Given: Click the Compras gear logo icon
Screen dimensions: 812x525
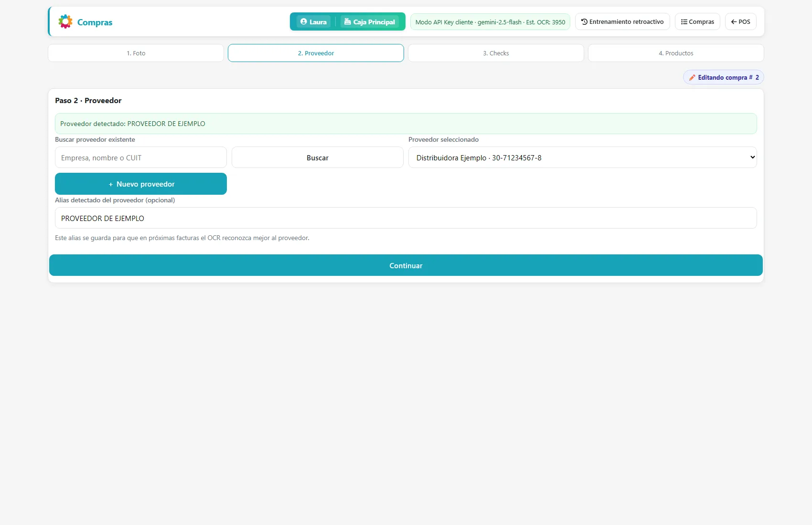Looking at the screenshot, I should pyautogui.click(x=65, y=21).
